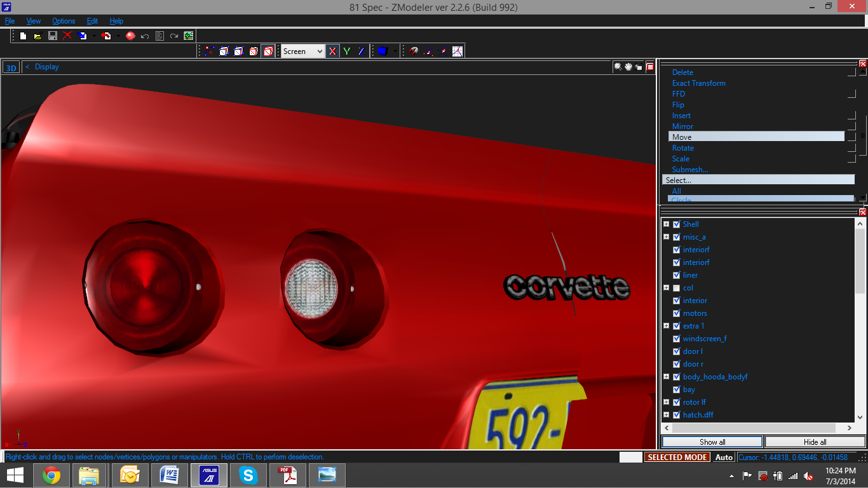Viewport: 868px width, 488px height.
Task: Uncheck the windscreen_f visibility checkbox
Action: pos(676,339)
